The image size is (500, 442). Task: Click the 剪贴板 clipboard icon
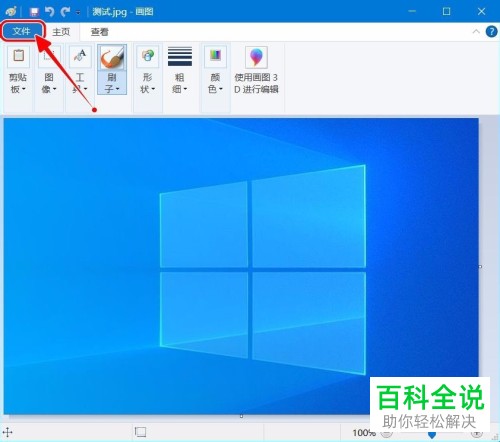(x=19, y=56)
